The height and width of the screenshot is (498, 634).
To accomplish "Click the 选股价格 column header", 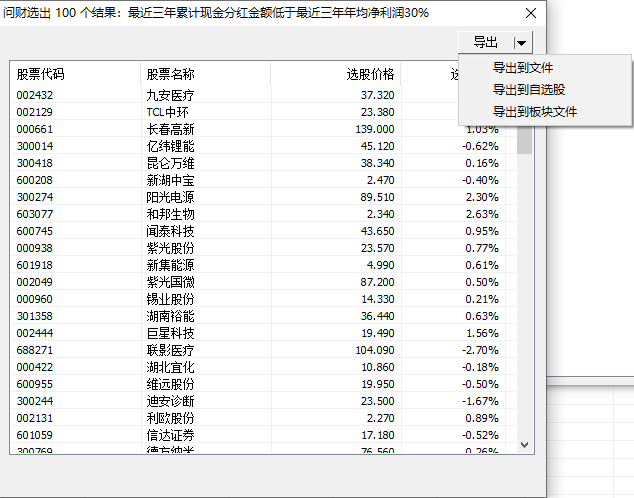I will point(370,75).
